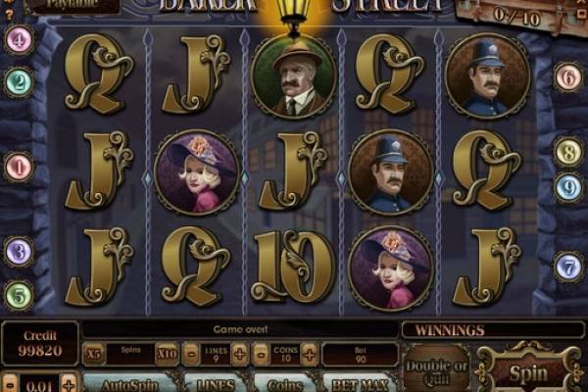Click the BET MAX button
Screen dimensions: 588x392
[361, 383]
